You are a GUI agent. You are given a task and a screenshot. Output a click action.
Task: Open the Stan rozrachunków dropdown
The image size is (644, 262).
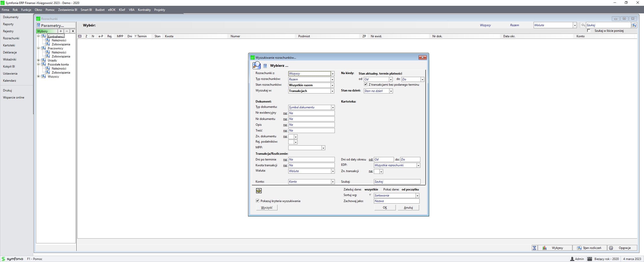(332, 85)
